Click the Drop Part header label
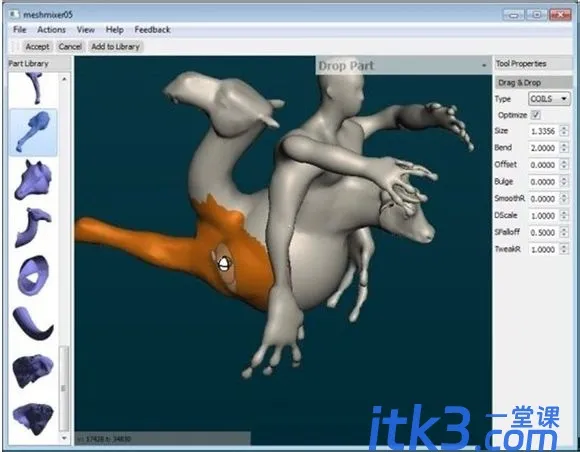Screen dimensions: 580x452 point(346,66)
